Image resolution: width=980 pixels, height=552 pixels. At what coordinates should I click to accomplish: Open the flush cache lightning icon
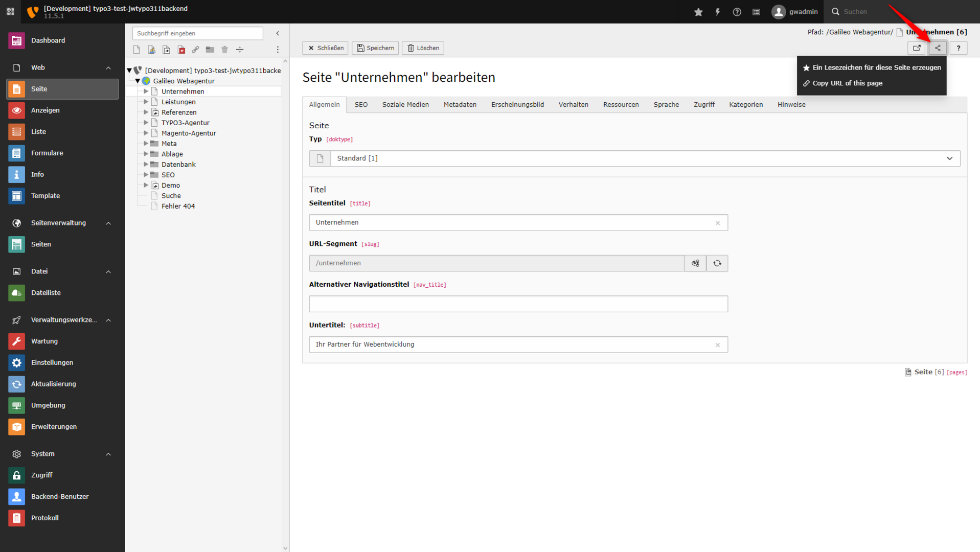[x=718, y=12]
